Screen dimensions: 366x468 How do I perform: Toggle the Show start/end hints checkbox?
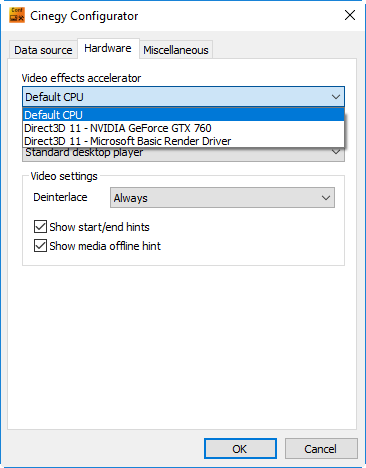(x=40, y=227)
